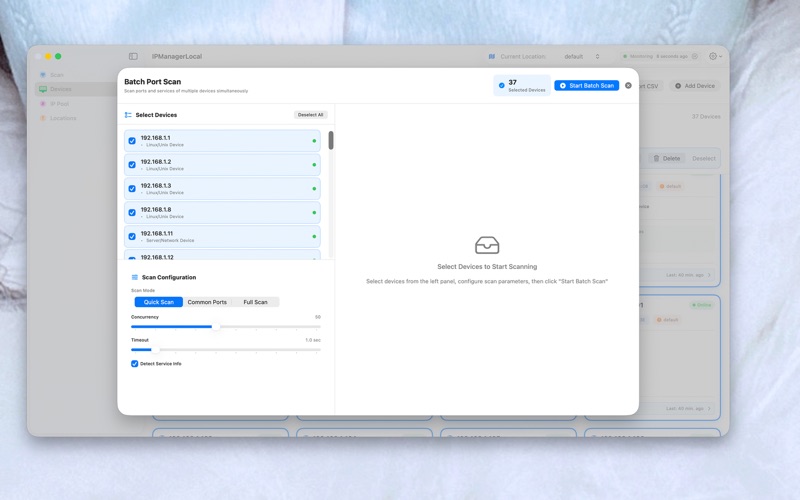This screenshot has width=800, height=500.
Task: Uncheck device 192.168.1.8
Action: [132, 213]
